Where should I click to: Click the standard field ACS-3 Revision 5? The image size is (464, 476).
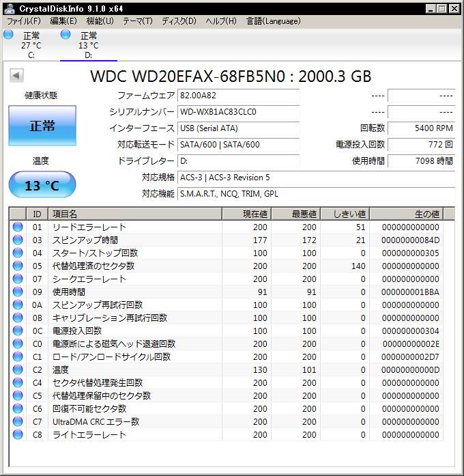[316, 178]
